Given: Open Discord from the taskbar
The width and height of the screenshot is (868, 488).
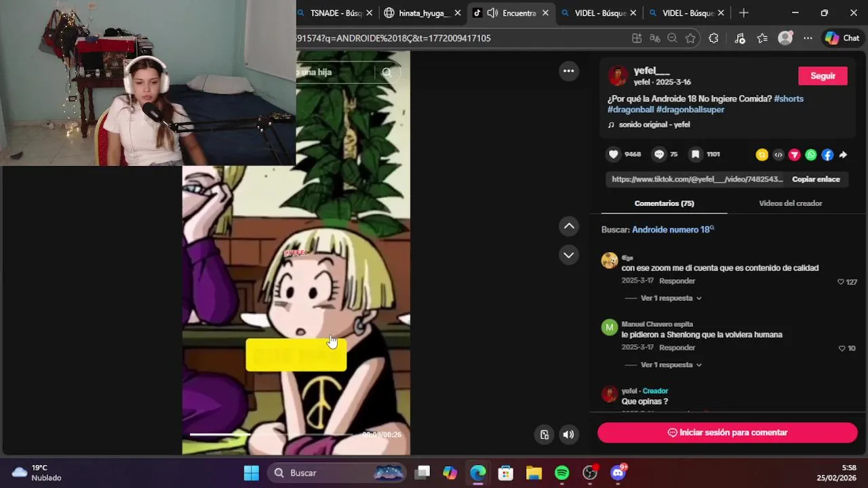Looking at the screenshot, I should 618,473.
